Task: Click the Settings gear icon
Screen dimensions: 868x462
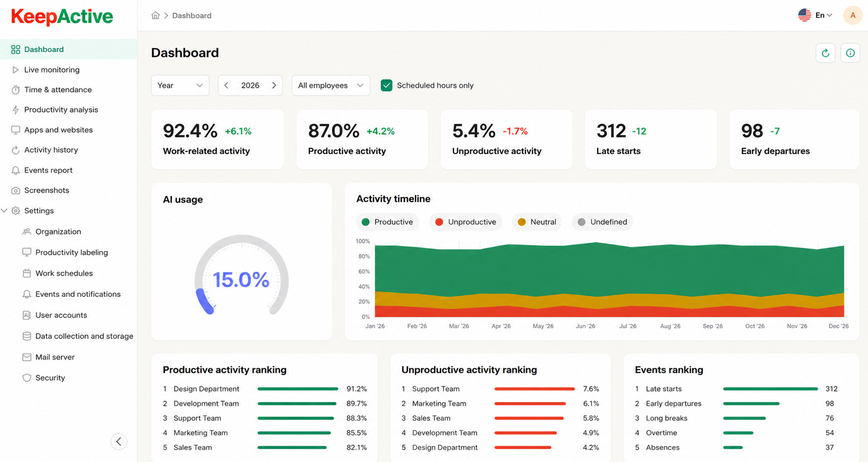Action: (16, 211)
